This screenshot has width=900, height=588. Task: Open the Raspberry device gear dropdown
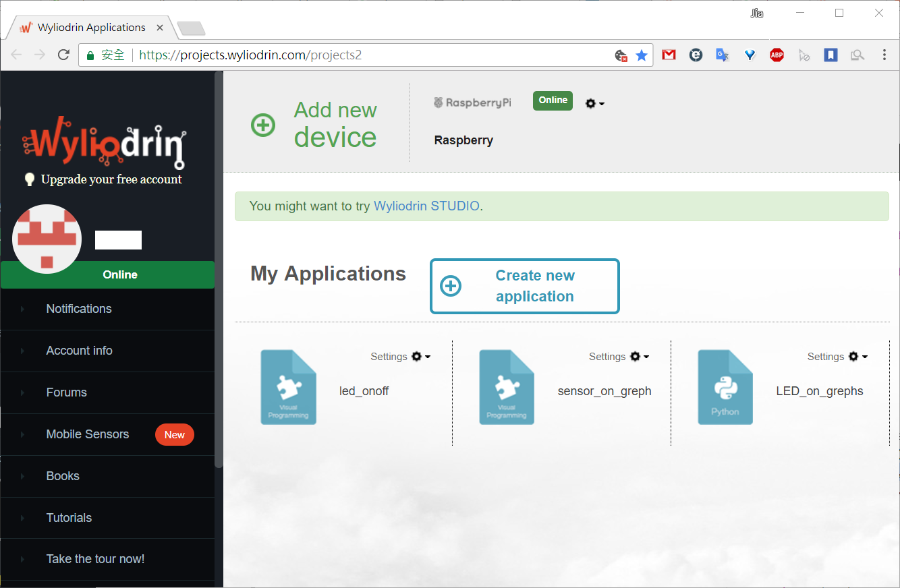click(x=594, y=104)
